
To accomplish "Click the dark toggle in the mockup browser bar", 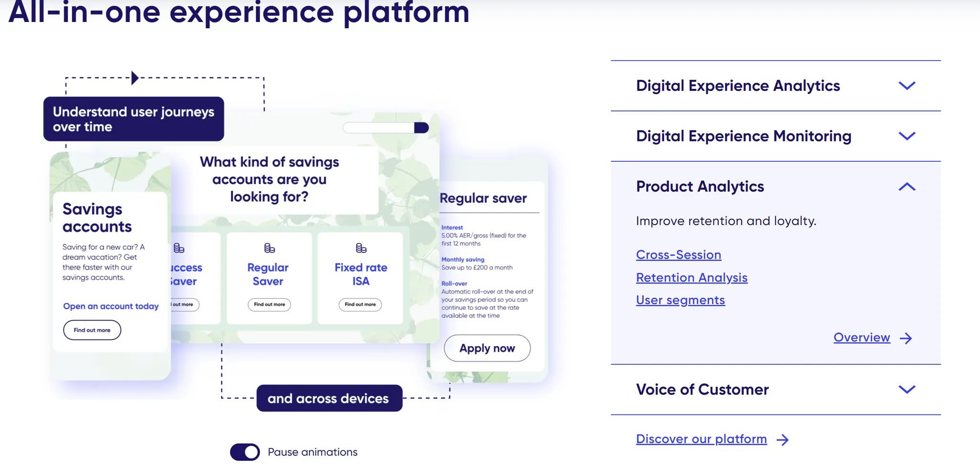I will [x=420, y=127].
